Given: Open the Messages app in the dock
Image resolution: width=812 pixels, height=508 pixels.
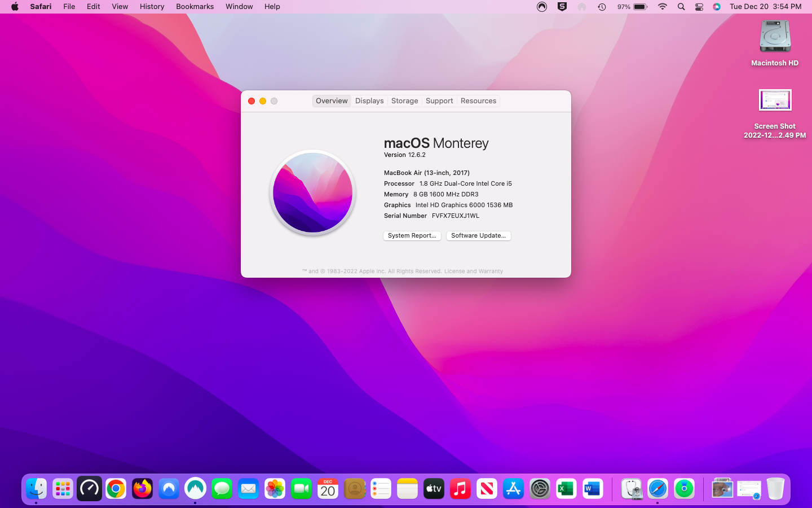Looking at the screenshot, I should point(222,489).
